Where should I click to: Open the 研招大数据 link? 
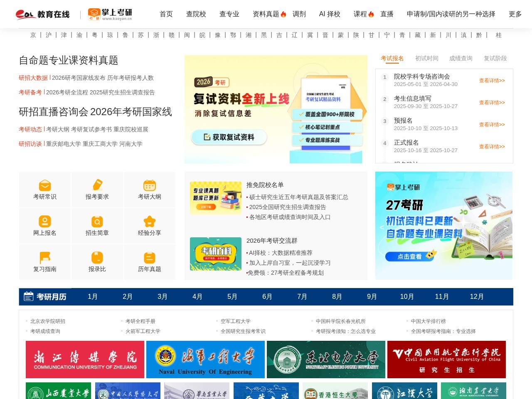[33, 78]
